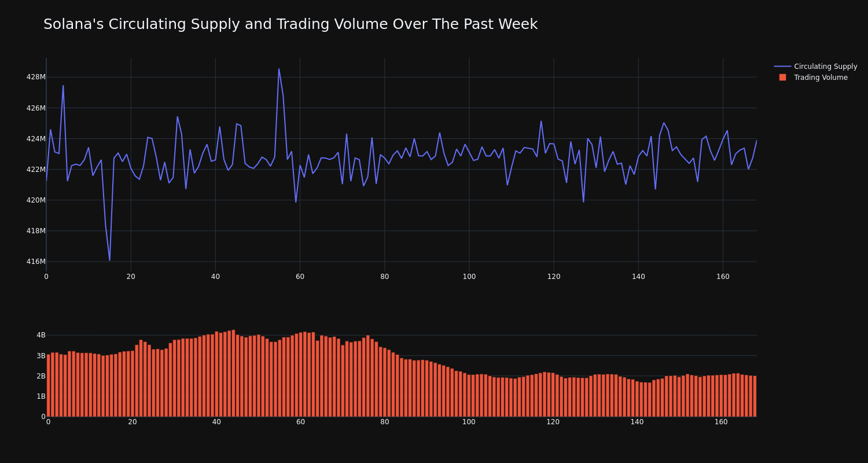Click the first volume bar at index 0
The width and height of the screenshot is (868, 463).
pos(48,385)
